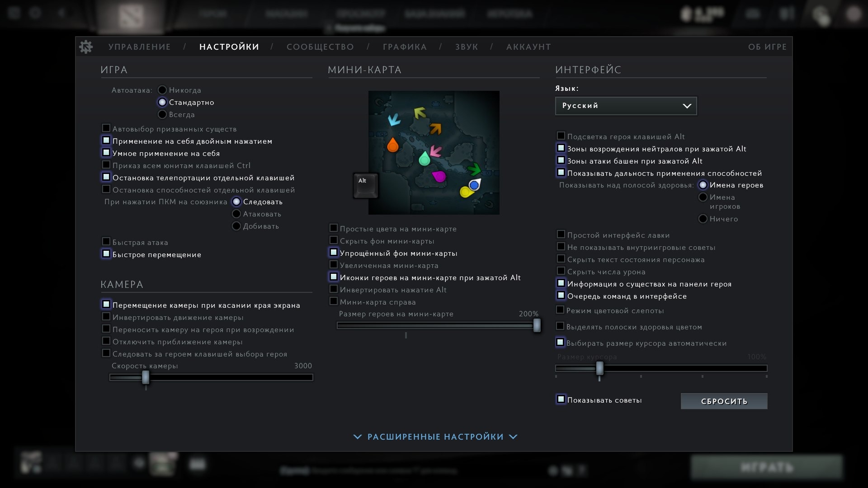This screenshot has width=868, height=488.
Task: Click the Dota 2 logo in top bar
Action: click(131, 16)
